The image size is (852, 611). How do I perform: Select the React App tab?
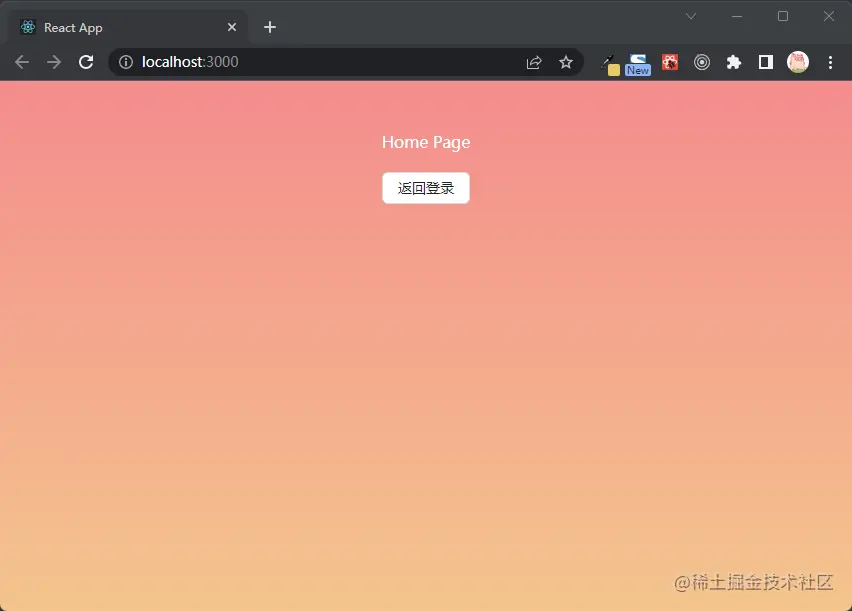[x=120, y=27]
